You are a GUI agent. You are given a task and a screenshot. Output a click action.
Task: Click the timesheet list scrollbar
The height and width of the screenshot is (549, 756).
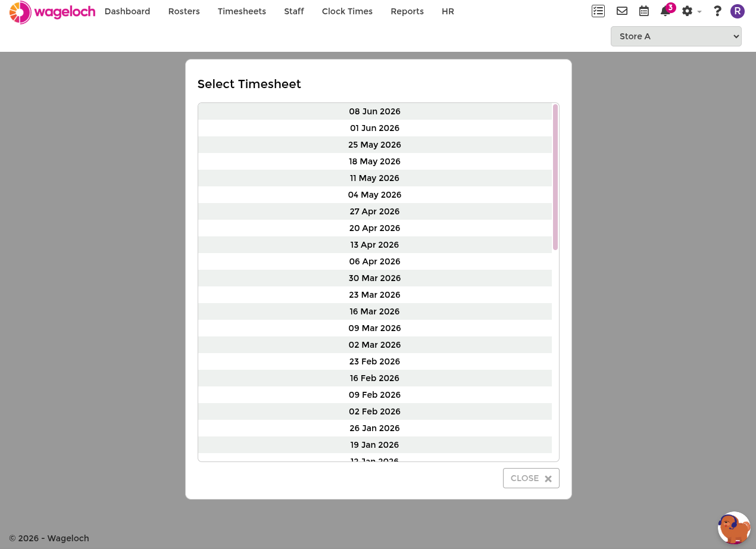click(555, 177)
